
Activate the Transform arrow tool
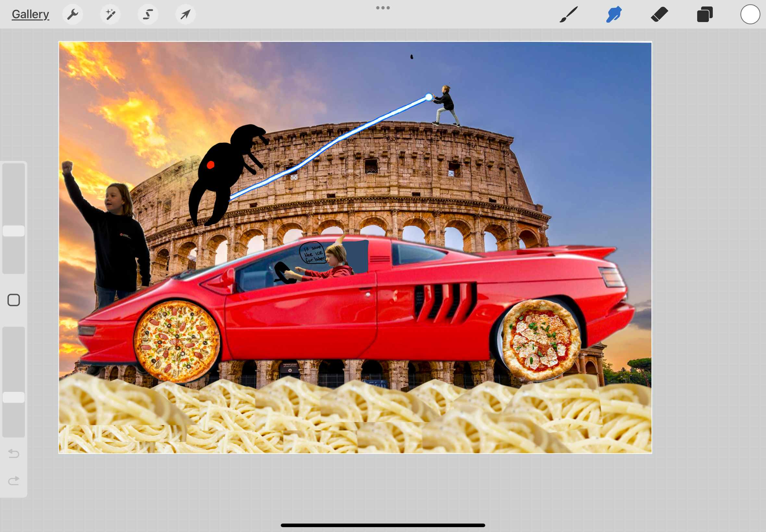click(185, 14)
